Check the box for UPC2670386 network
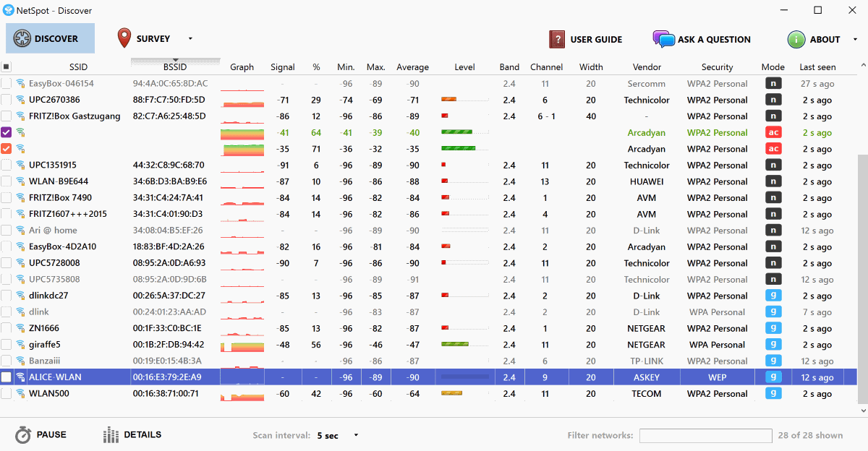The width and height of the screenshot is (868, 451). click(7, 100)
